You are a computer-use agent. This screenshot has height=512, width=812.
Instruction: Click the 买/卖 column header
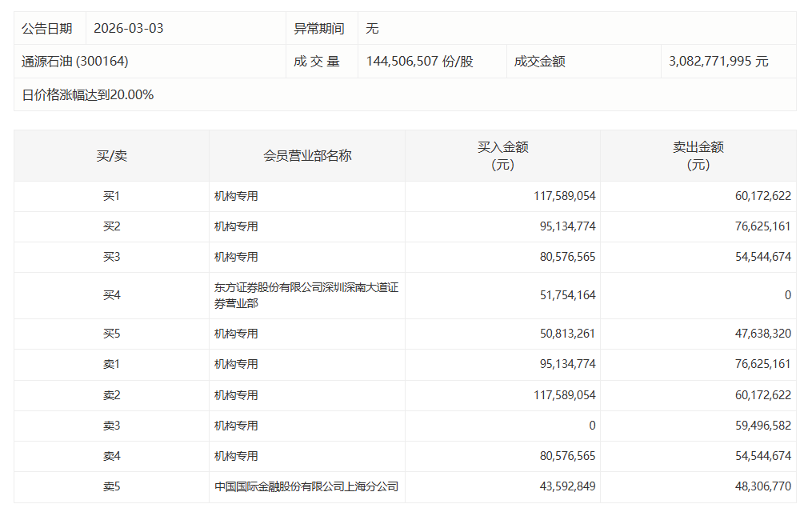pos(109,156)
